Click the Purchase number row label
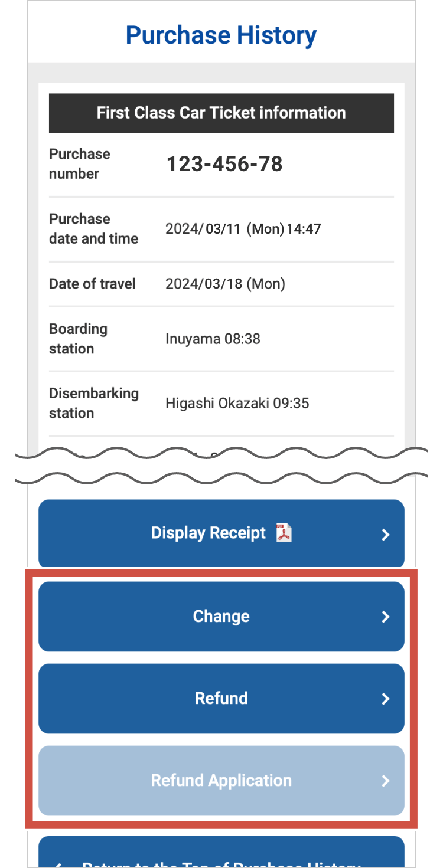 pyautogui.click(x=79, y=164)
